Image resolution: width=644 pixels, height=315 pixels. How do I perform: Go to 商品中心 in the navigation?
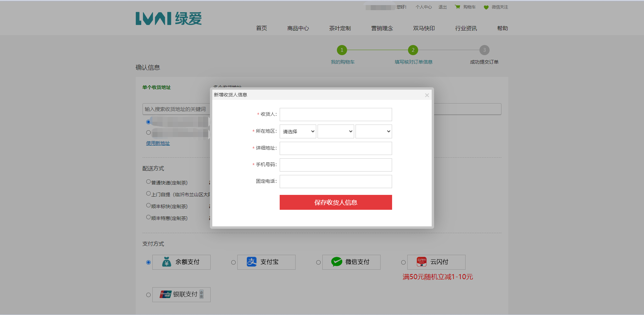[298, 28]
